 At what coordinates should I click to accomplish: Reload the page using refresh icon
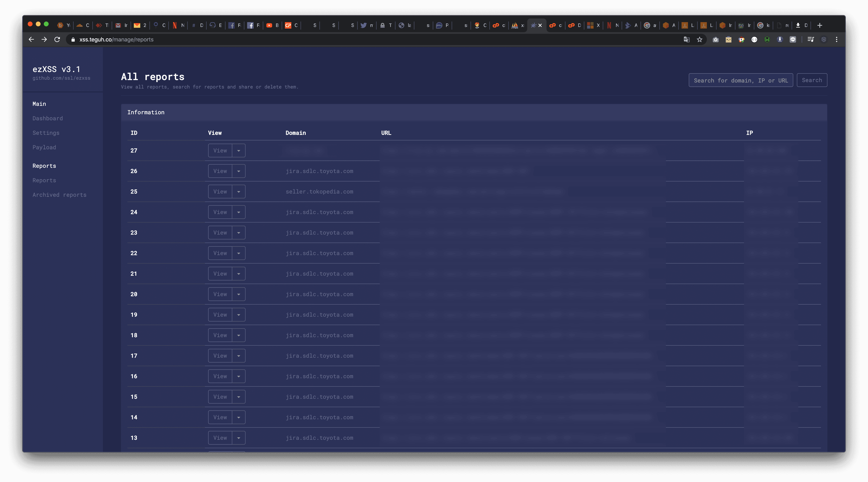(57, 39)
